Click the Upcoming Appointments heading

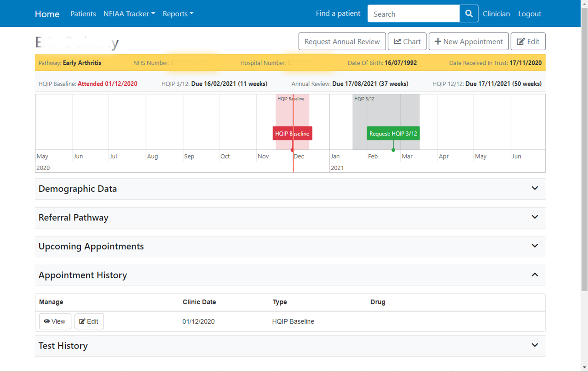click(x=91, y=246)
